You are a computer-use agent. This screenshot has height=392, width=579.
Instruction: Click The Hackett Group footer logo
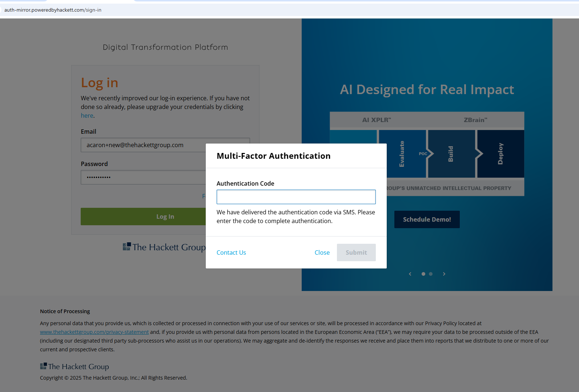75,367
